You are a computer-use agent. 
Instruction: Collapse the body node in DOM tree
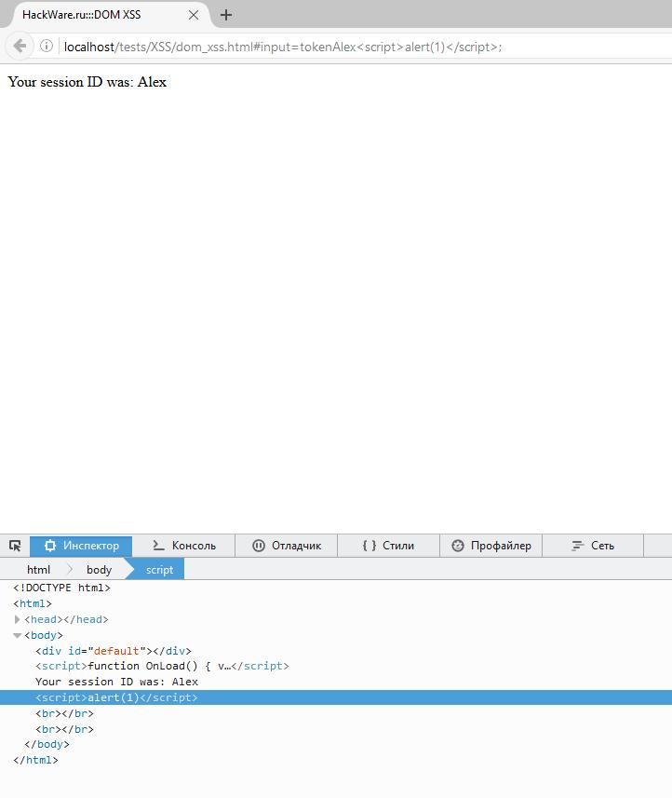[x=18, y=635]
